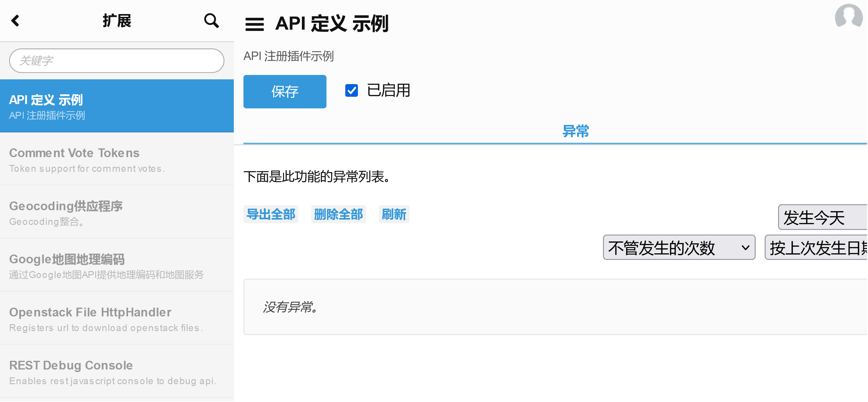Open the 按上次发生日期 sort dropdown

[x=816, y=247]
